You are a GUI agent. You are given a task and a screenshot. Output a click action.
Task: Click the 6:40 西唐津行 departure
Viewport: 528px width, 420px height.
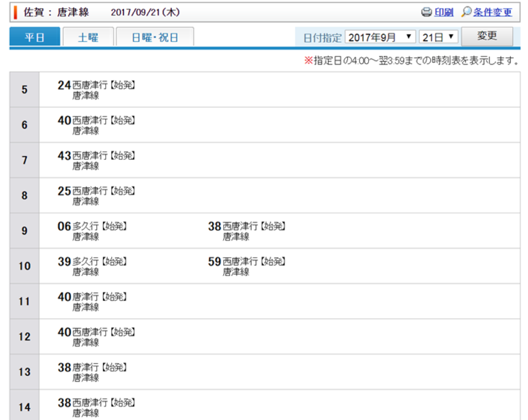click(96, 125)
